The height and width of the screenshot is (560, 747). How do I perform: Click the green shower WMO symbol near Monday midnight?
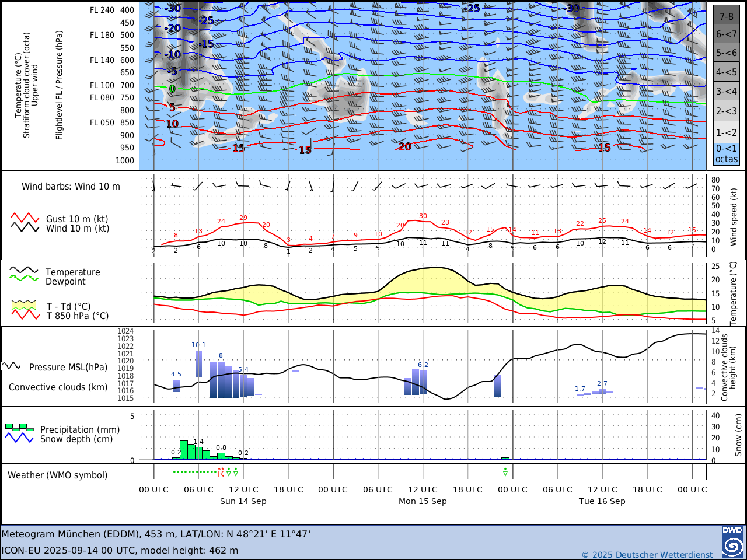pos(505,472)
